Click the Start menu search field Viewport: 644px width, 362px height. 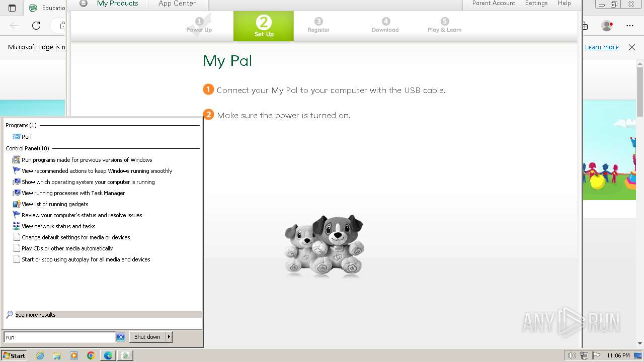click(x=59, y=337)
